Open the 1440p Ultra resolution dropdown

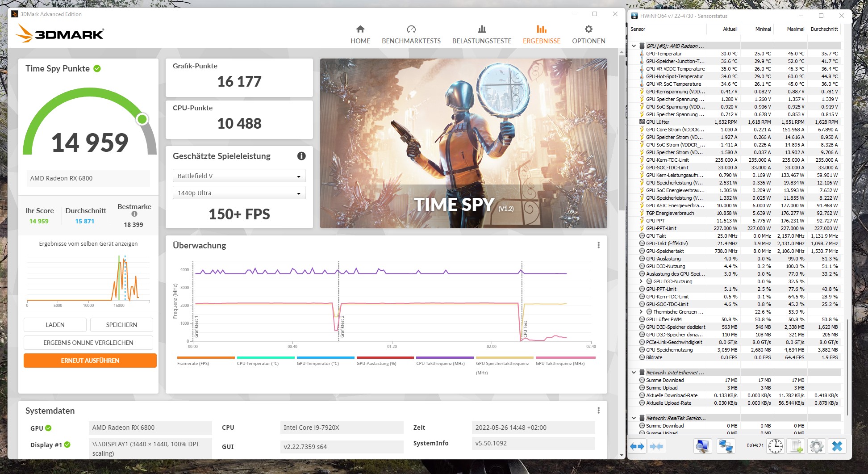tap(239, 193)
